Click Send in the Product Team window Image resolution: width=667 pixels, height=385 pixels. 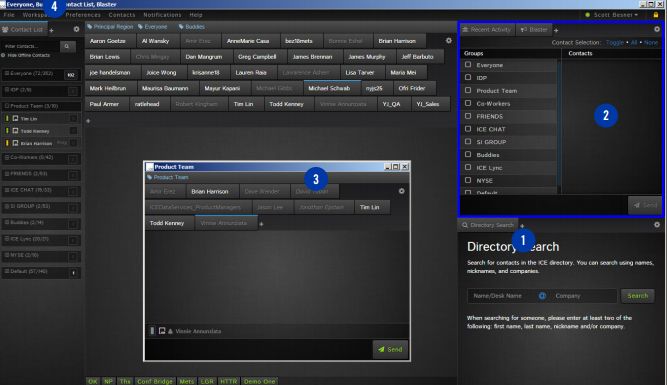click(391, 349)
